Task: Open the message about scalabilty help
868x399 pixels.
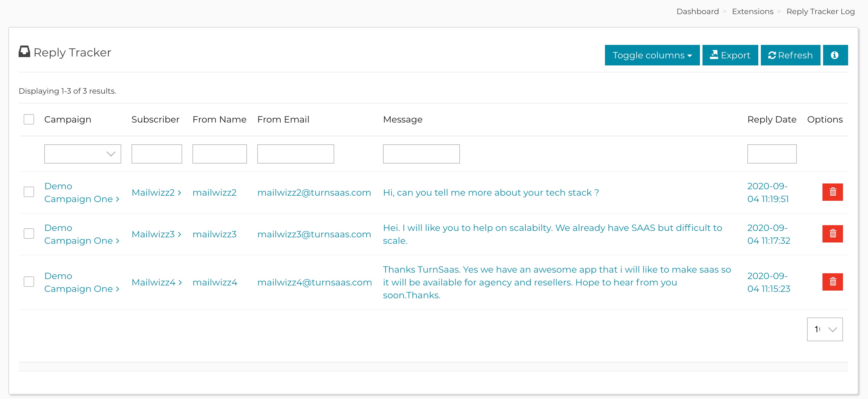Action: [553, 234]
